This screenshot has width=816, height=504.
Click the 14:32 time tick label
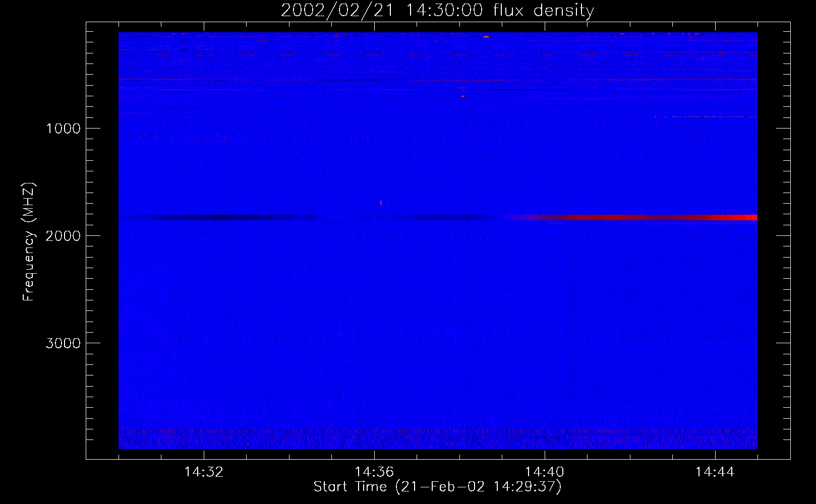[x=204, y=472]
